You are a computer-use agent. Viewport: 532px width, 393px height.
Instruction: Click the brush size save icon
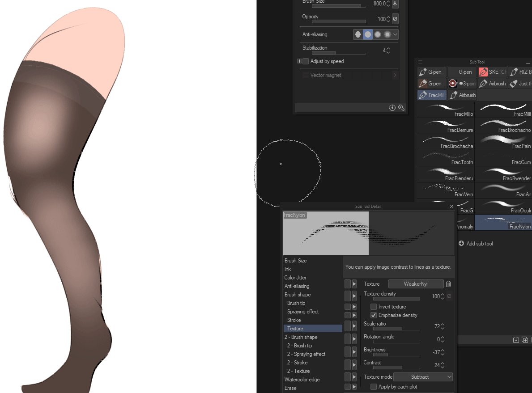tap(395, 4)
